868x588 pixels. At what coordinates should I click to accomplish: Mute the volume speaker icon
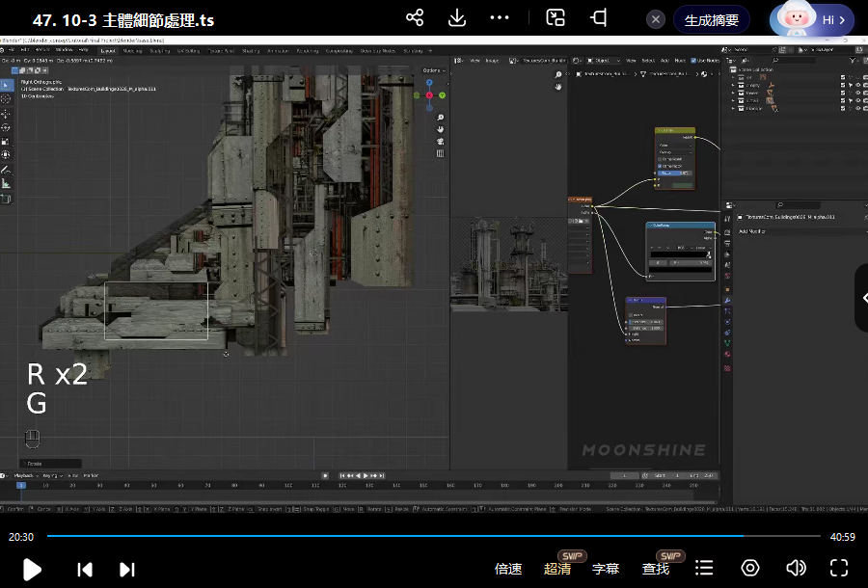pos(796,569)
